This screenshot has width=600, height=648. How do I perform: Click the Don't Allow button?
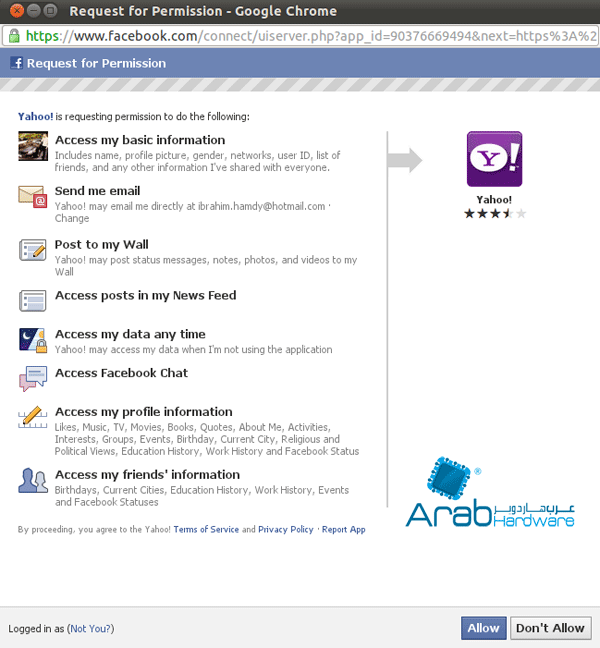coord(551,628)
